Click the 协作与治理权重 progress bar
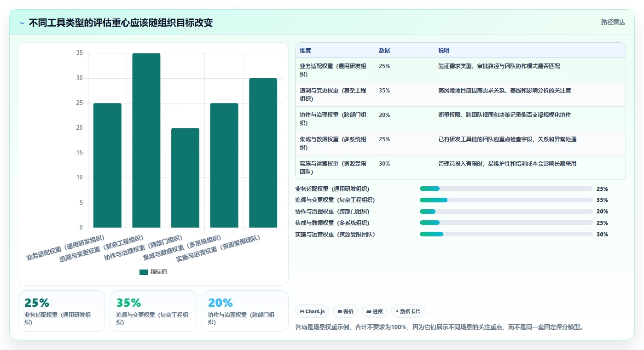This screenshot has height=350, width=644. coord(506,212)
